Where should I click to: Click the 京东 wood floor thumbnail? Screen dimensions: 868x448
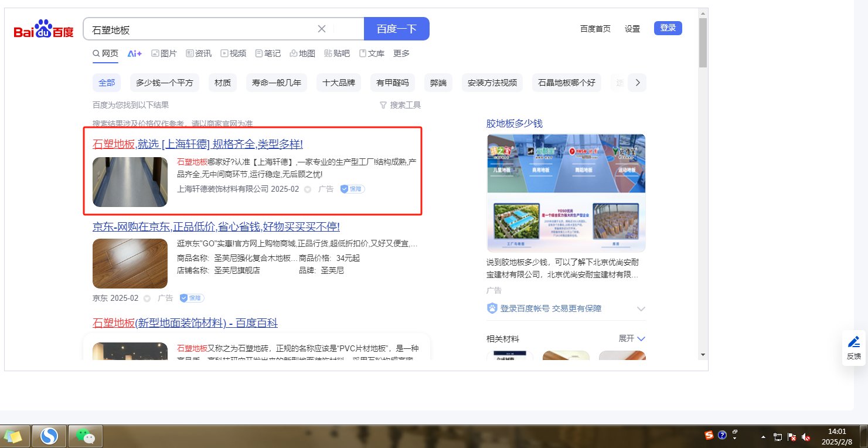(130, 264)
